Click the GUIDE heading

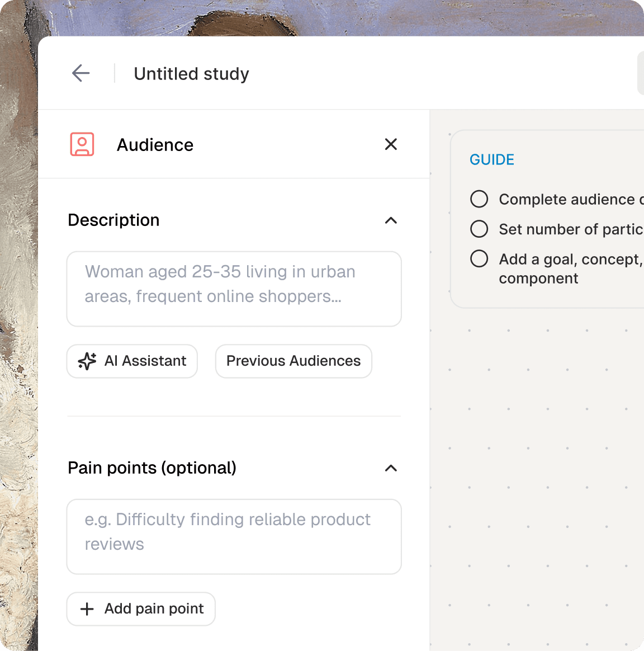tap(491, 159)
